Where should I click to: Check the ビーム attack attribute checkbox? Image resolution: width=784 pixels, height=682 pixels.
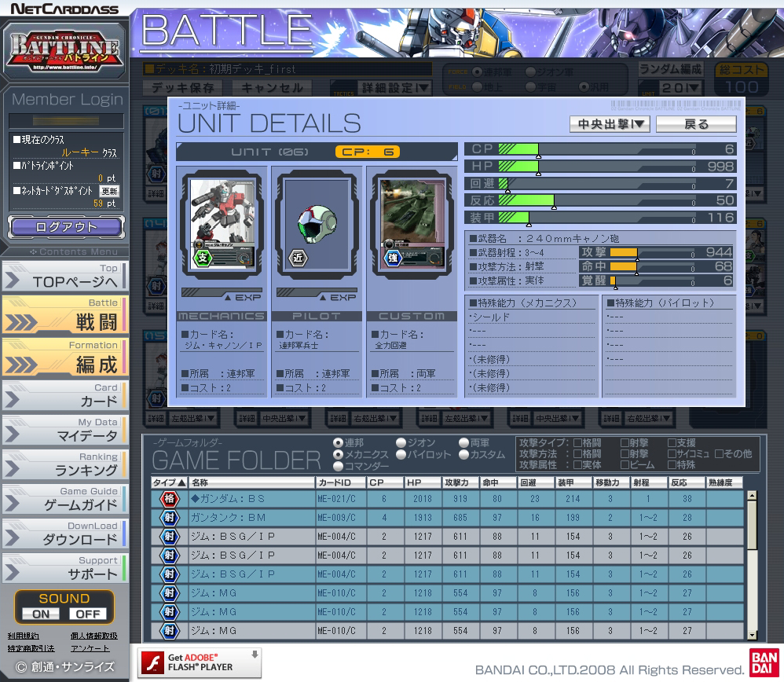[x=625, y=465]
